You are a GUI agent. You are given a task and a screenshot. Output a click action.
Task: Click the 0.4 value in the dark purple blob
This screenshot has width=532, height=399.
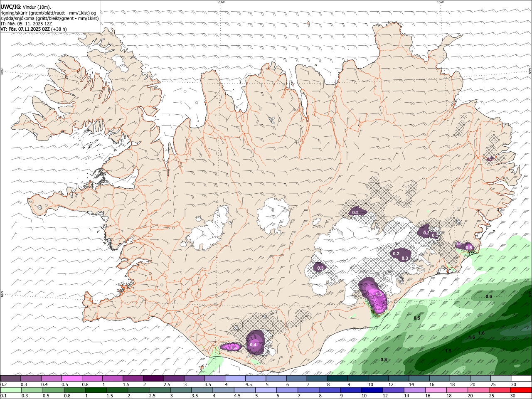[253, 345]
